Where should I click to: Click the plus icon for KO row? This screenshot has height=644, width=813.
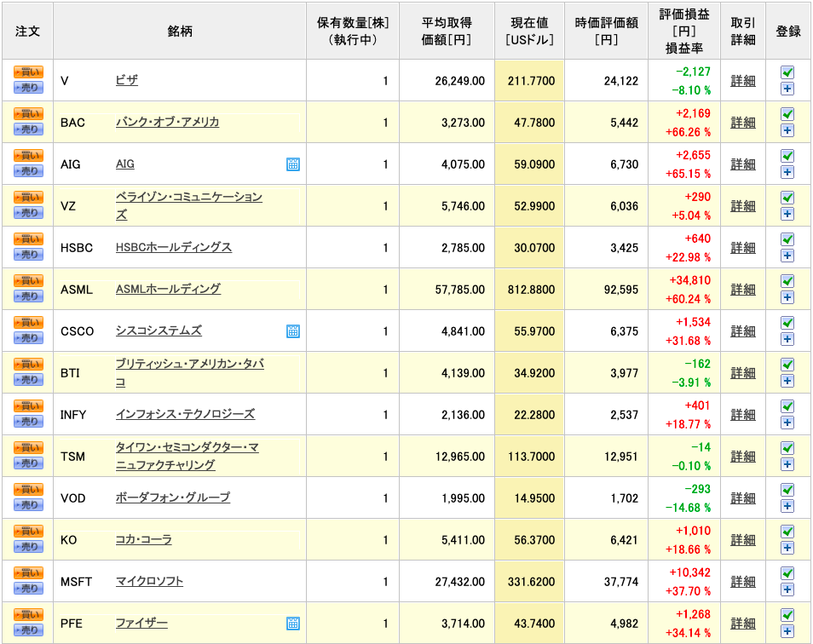pos(787,548)
